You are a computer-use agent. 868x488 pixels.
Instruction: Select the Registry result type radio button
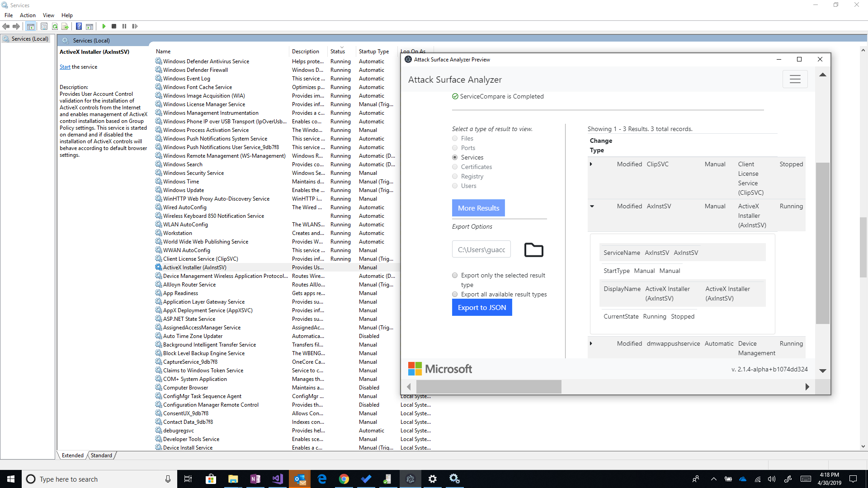(x=455, y=176)
